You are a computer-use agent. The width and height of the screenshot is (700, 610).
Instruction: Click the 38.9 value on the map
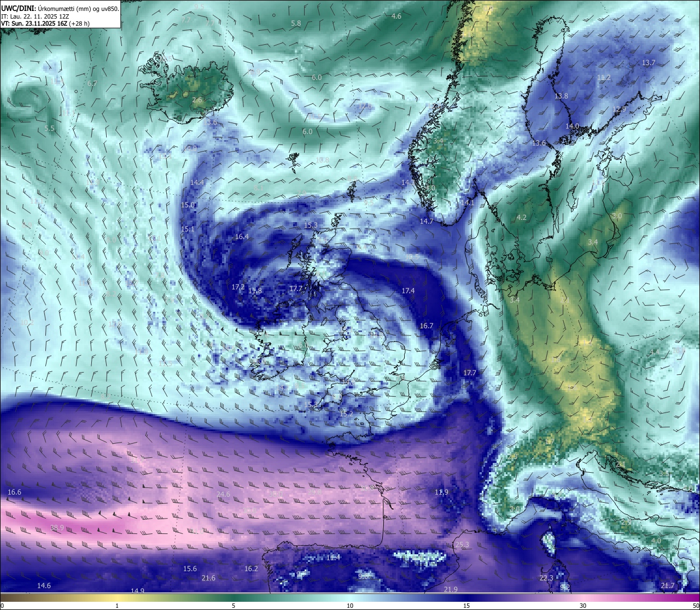tap(57, 528)
